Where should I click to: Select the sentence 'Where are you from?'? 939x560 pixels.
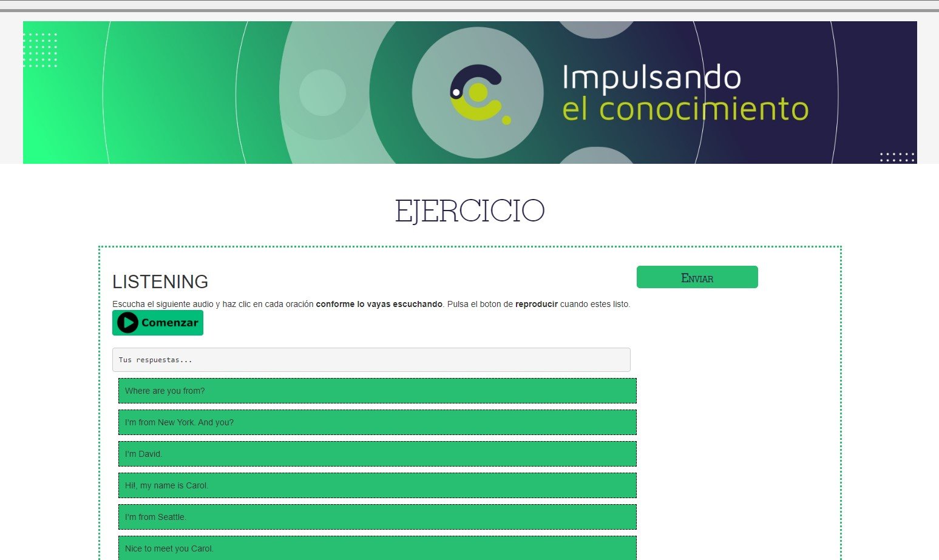tap(377, 391)
